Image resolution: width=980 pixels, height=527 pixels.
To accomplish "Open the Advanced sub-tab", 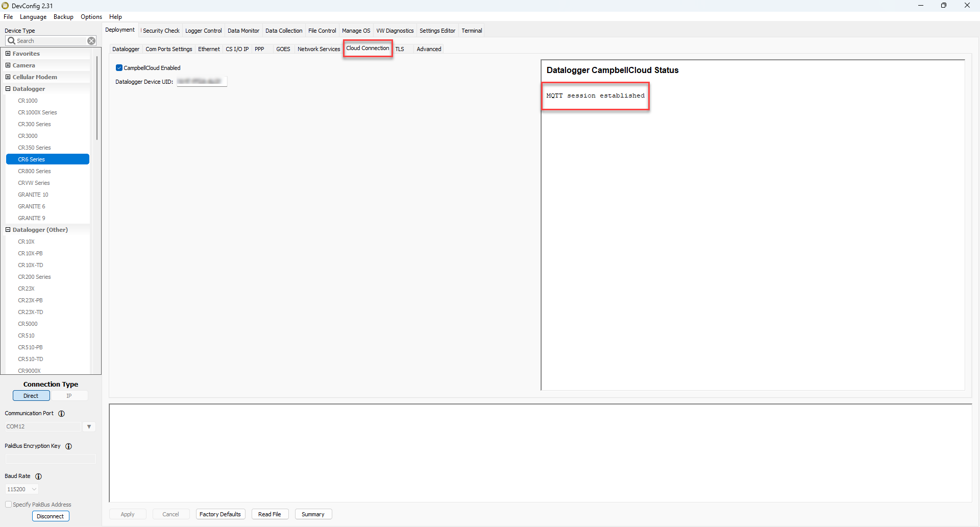I will point(429,49).
